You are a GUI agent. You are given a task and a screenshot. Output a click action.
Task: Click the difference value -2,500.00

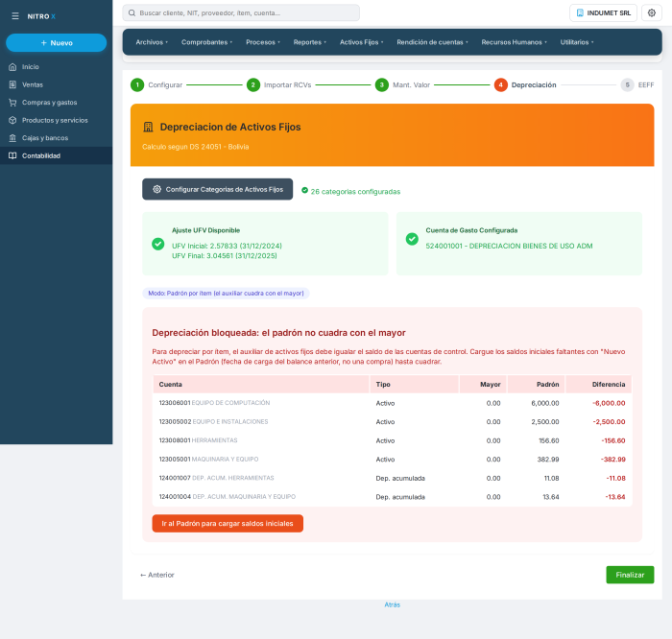pos(609,422)
